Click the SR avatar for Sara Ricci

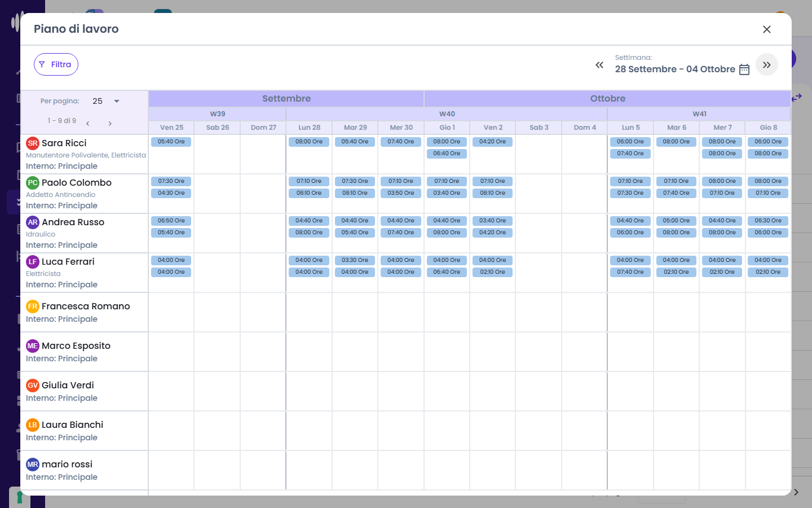(33, 143)
